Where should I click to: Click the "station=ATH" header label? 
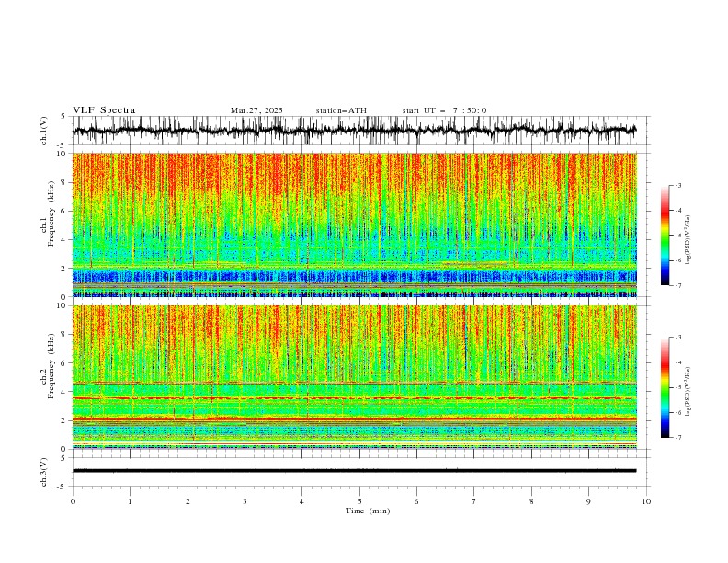point(341,110)
